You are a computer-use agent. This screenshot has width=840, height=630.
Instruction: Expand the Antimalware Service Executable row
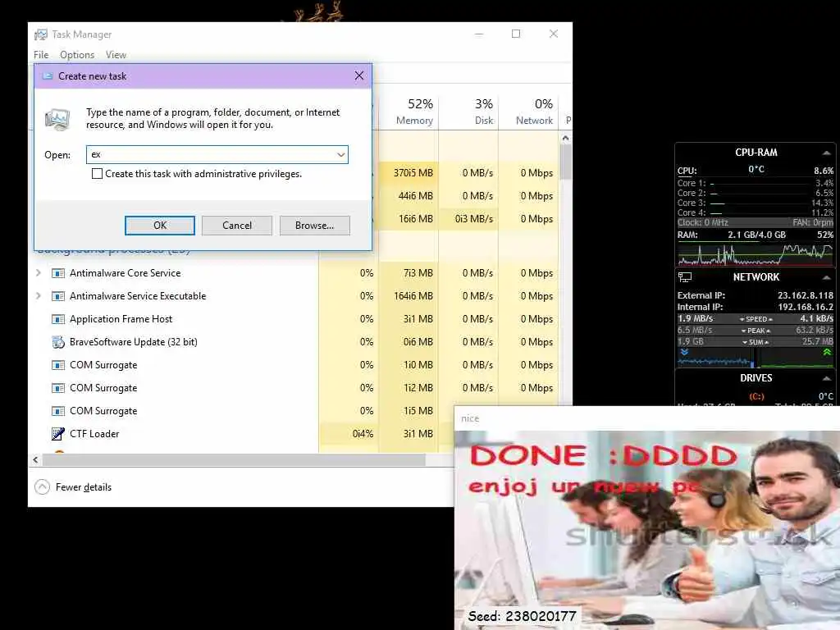tap(38, 295)
